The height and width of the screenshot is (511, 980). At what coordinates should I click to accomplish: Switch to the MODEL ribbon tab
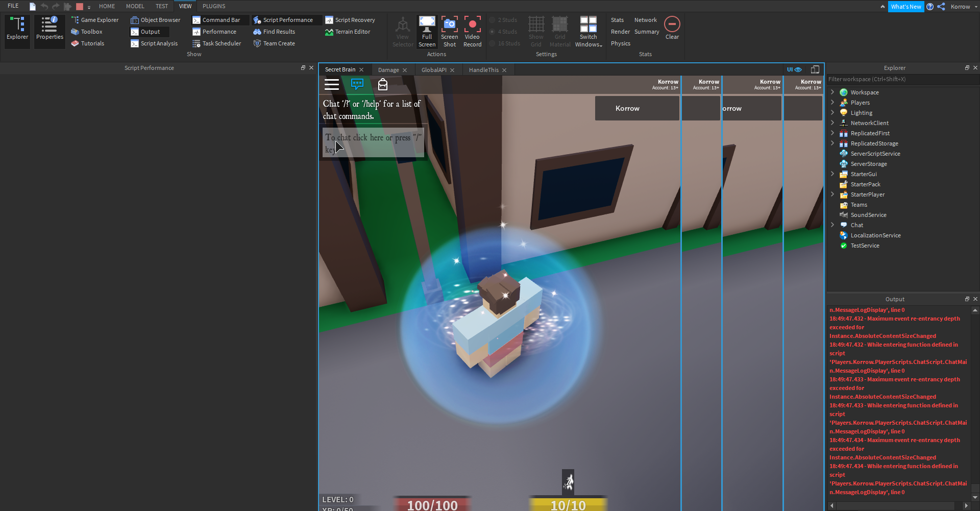[135, 6]
